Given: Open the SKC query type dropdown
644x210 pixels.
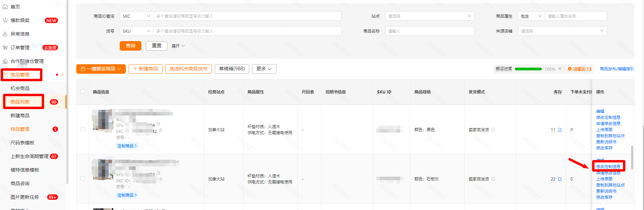Looking at the screenshot, I should 136,16.
